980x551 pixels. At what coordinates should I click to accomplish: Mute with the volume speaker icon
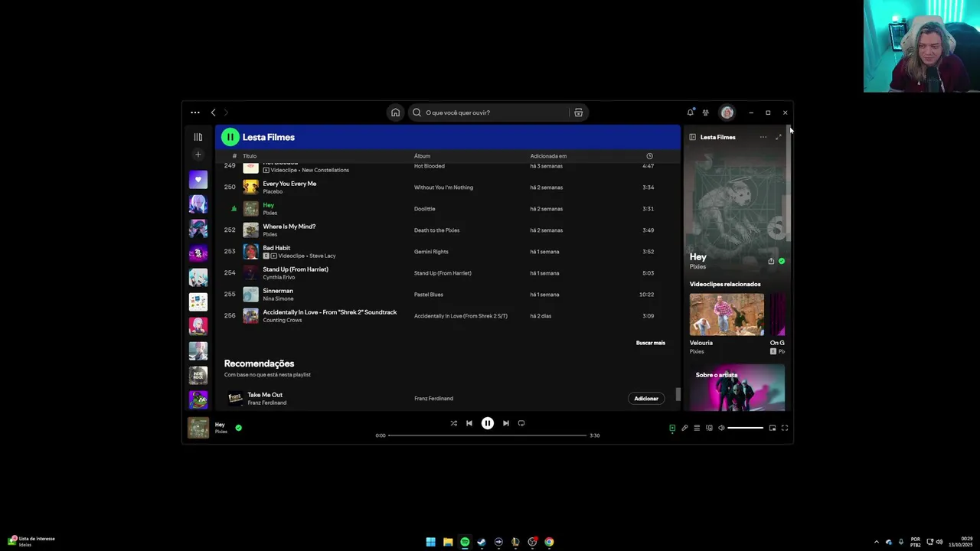coord(721,428)
